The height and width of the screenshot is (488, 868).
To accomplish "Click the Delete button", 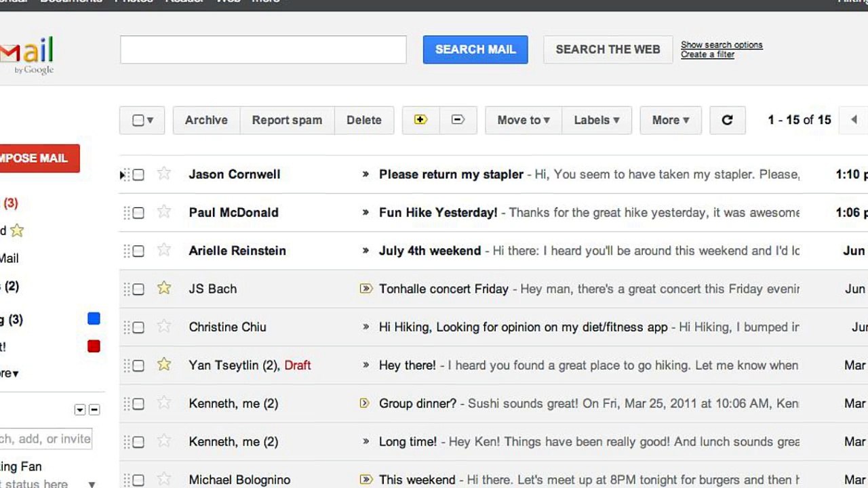I will click(364, 120).
